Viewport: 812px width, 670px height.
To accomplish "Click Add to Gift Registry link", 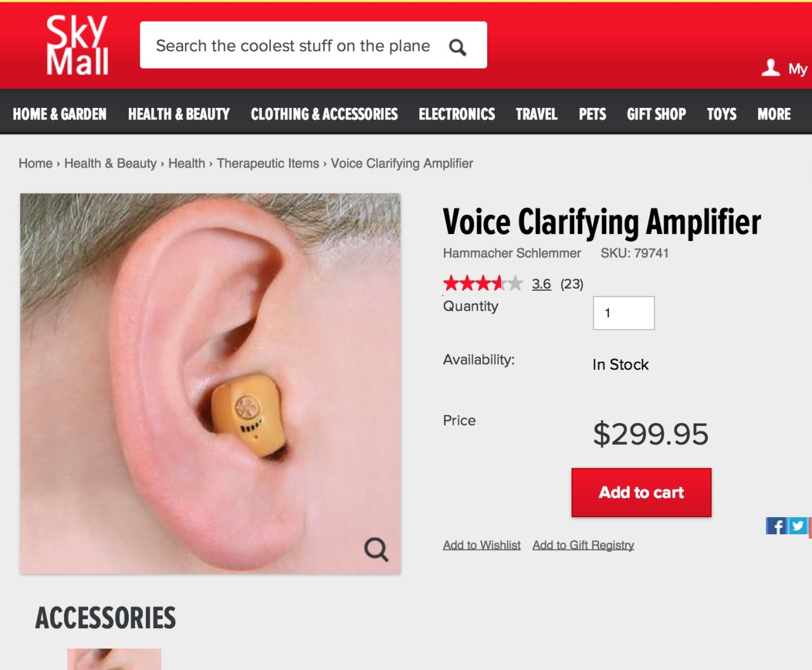I will click(583, 545).
